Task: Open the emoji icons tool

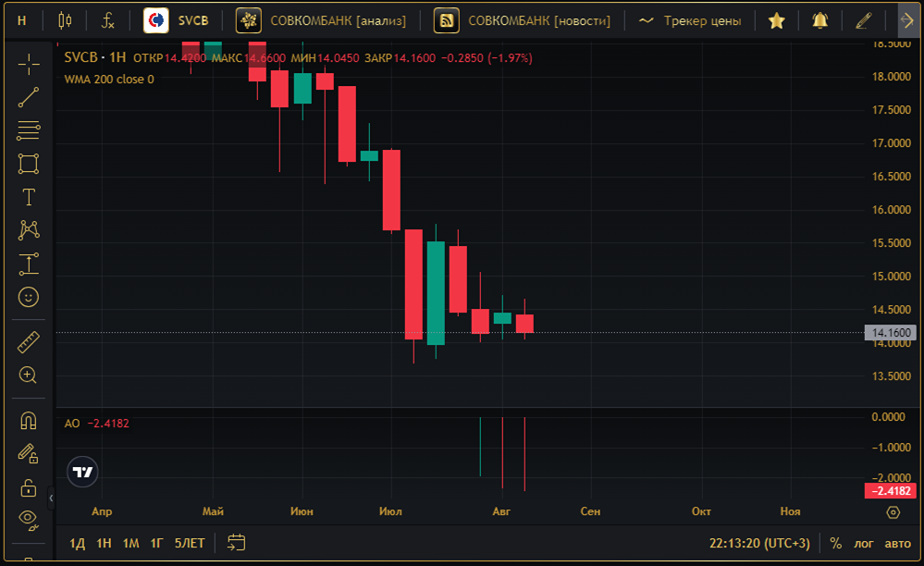Action: coord(29,297)
